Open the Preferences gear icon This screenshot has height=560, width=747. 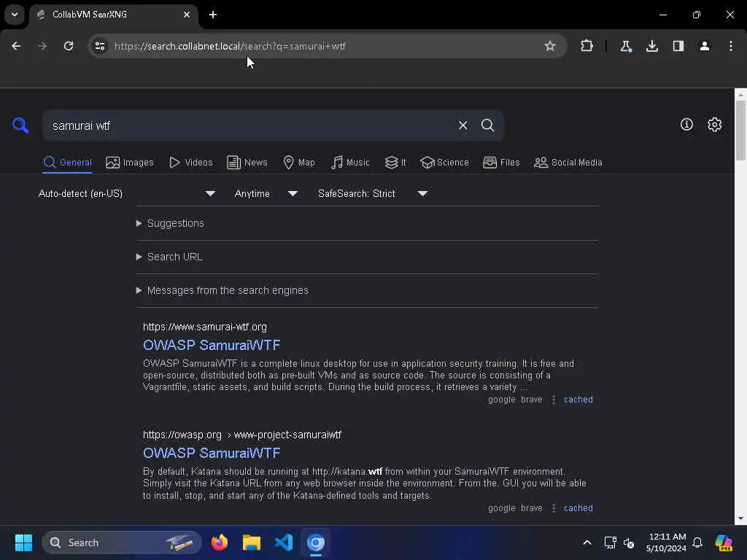point(714,124)
